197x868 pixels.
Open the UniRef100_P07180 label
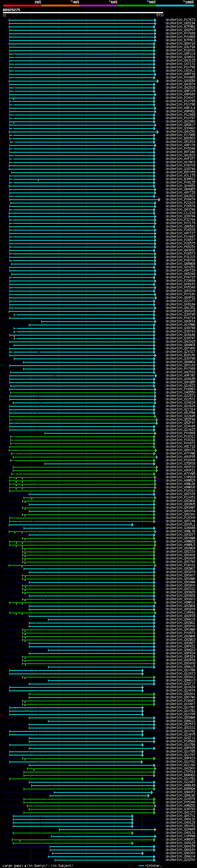[x=180, y=294]
